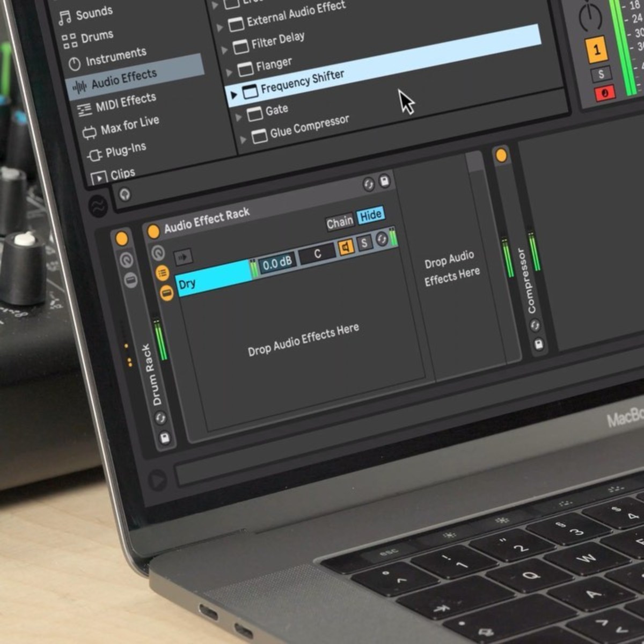Show the rack's macro controls icon
Image resolution: width=644 pixels, height=644 pixels.
click(158, 253)
